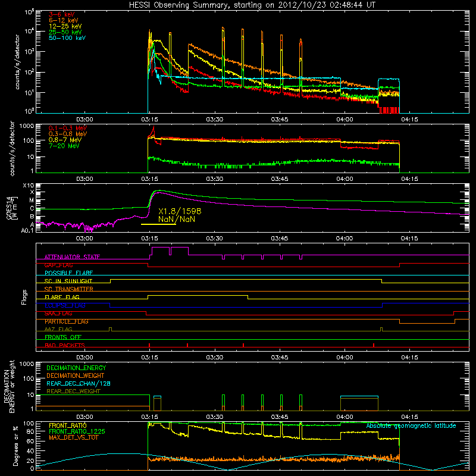This screenshot has width=476, height=476.
Task: Select the DECIMATION_ENERGY legend label
Action: click(x=76, y=368)
